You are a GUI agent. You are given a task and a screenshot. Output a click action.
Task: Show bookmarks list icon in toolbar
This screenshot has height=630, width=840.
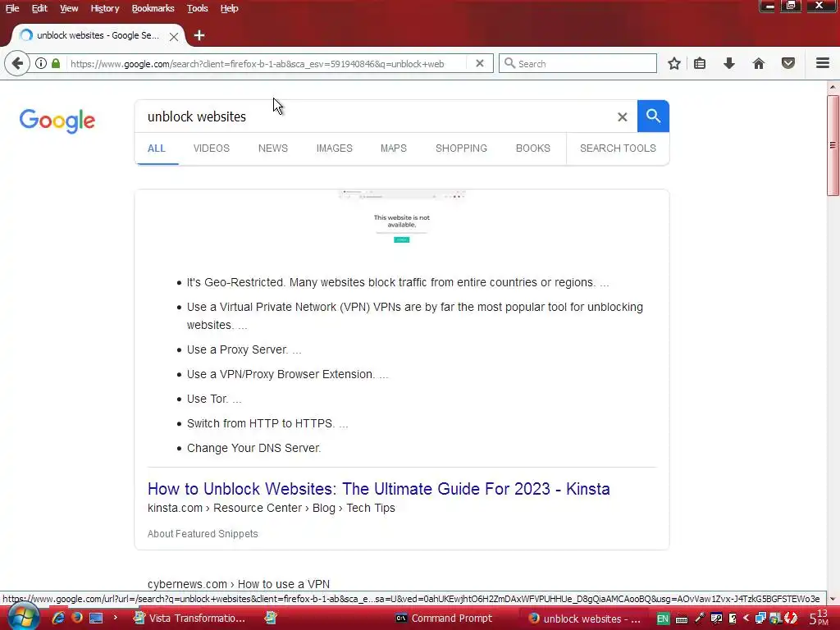coord(700,64)
